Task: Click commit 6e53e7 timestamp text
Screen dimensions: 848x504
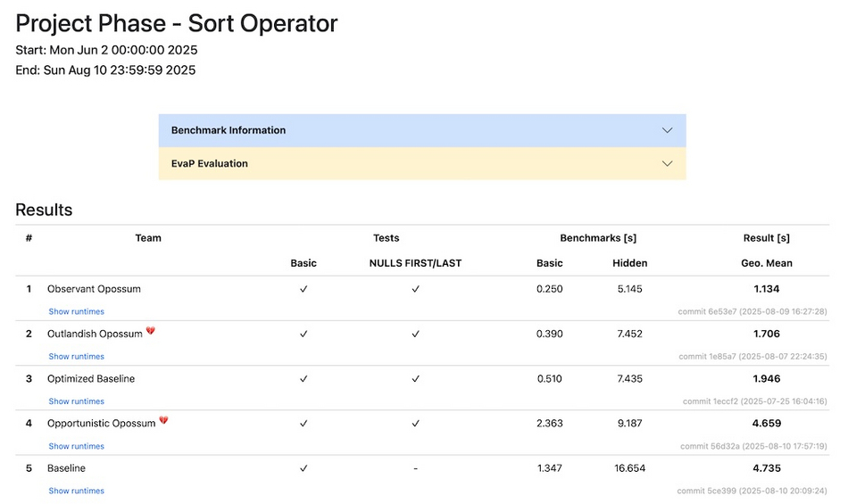Action: click(752, 311)
